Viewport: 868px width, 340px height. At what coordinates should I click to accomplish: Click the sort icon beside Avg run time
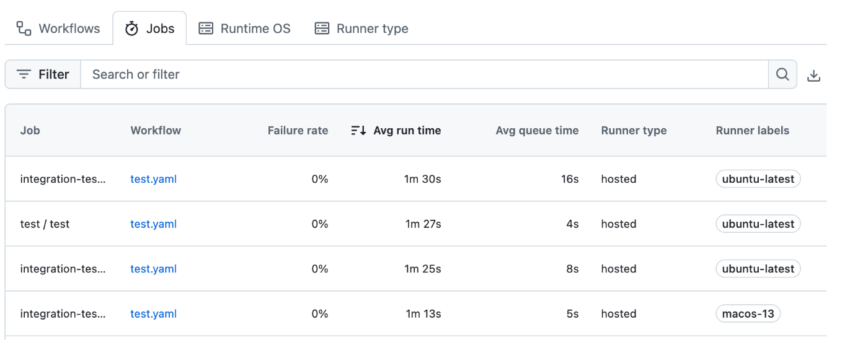[x=358, y=130]
